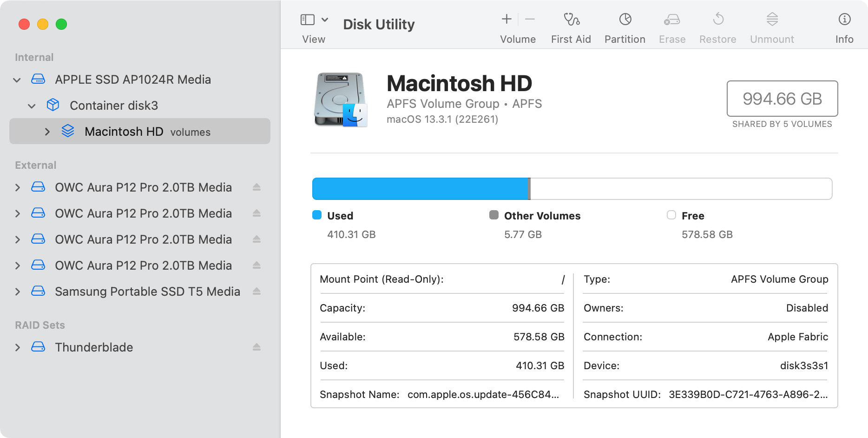Select Samsung Portable SSD T5 Media
This screenshot has width=868, height=438.
click(x=147, y=292)
